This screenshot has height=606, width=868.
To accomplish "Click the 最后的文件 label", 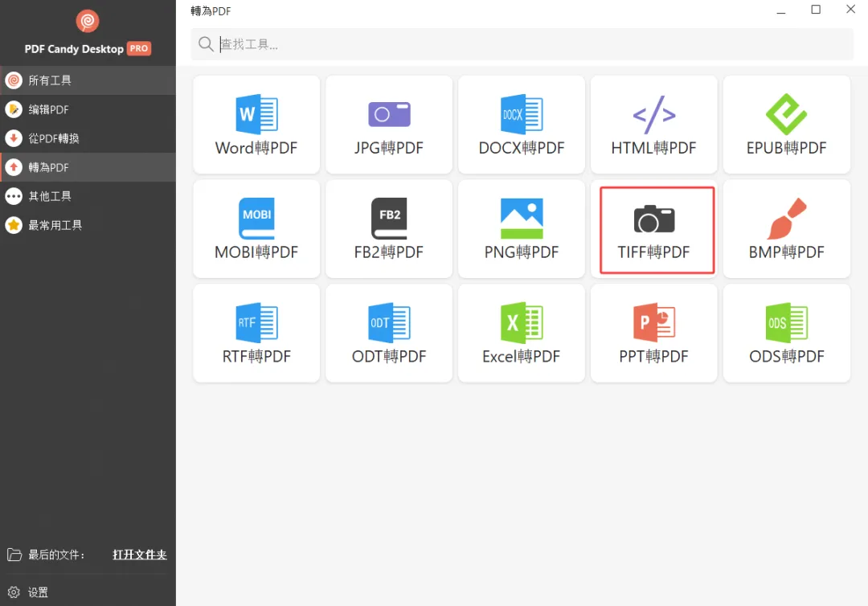I will click(56, 555).
